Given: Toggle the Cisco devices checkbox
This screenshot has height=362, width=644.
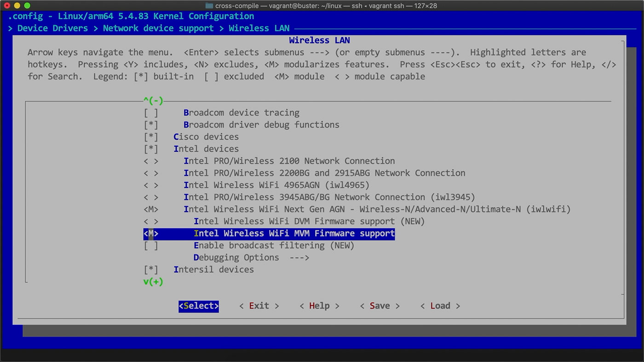Looking at the screenshot, I should tap(151, 137).
